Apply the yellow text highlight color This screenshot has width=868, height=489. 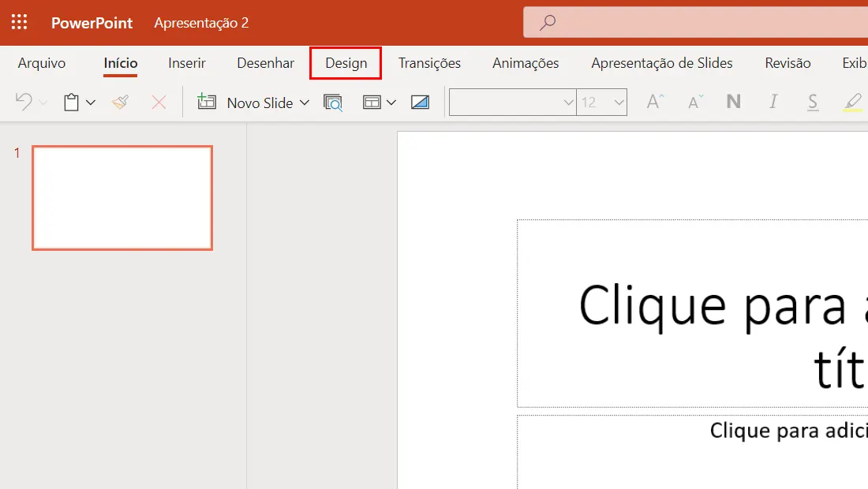coord(852,103)
